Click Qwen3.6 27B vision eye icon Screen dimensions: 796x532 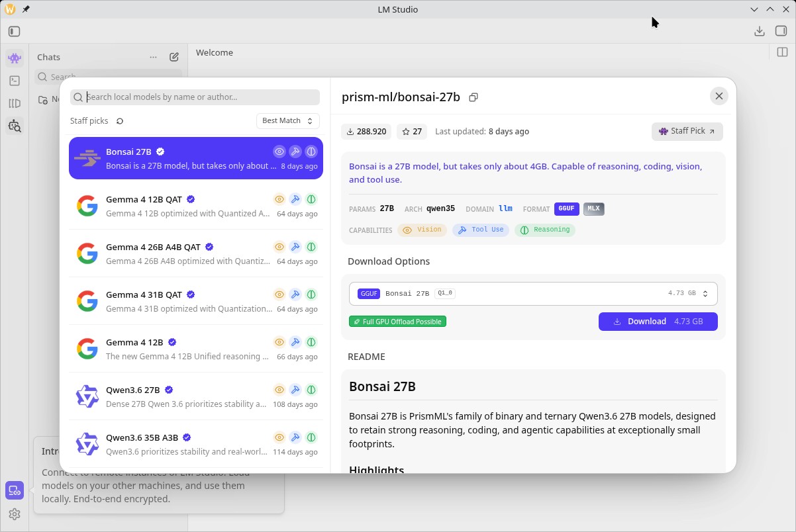coord(279,390)
